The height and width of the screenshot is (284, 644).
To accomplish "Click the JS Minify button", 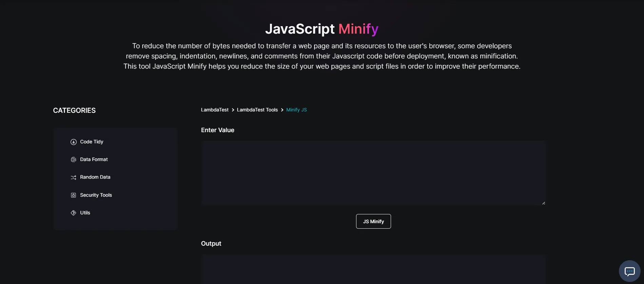I will point(373,221).
